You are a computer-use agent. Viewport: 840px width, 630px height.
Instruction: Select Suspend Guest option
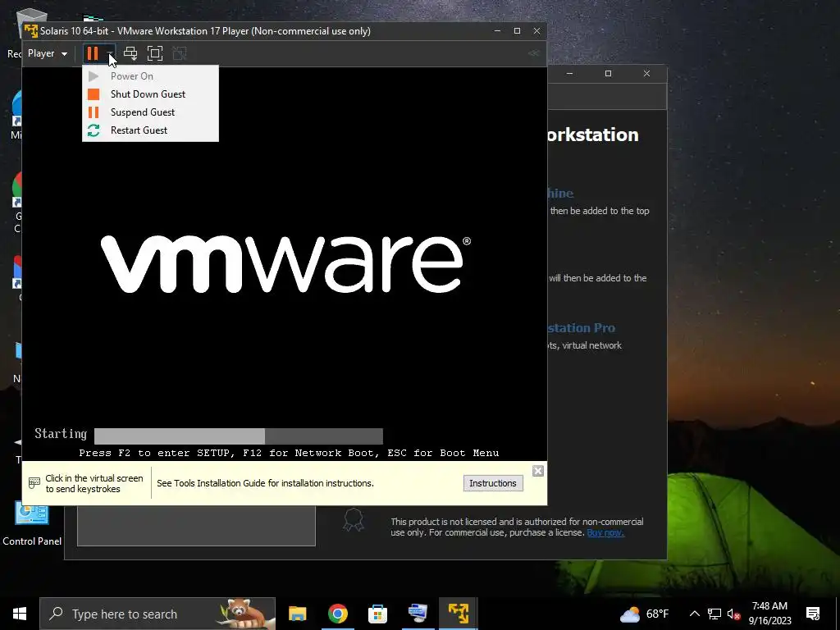pyautogui.click(x=150, y=112)
